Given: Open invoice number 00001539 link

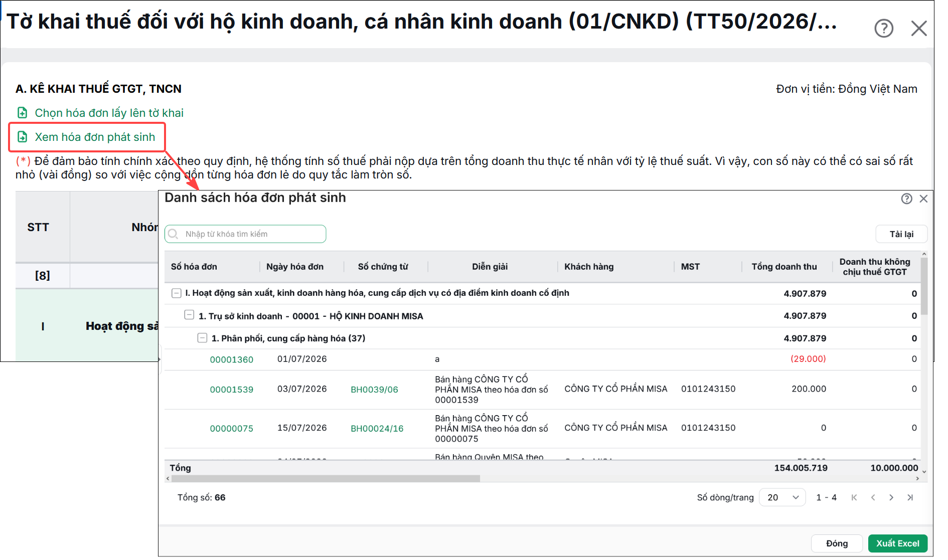Looking at the screenshot, I should pos(231,390).
